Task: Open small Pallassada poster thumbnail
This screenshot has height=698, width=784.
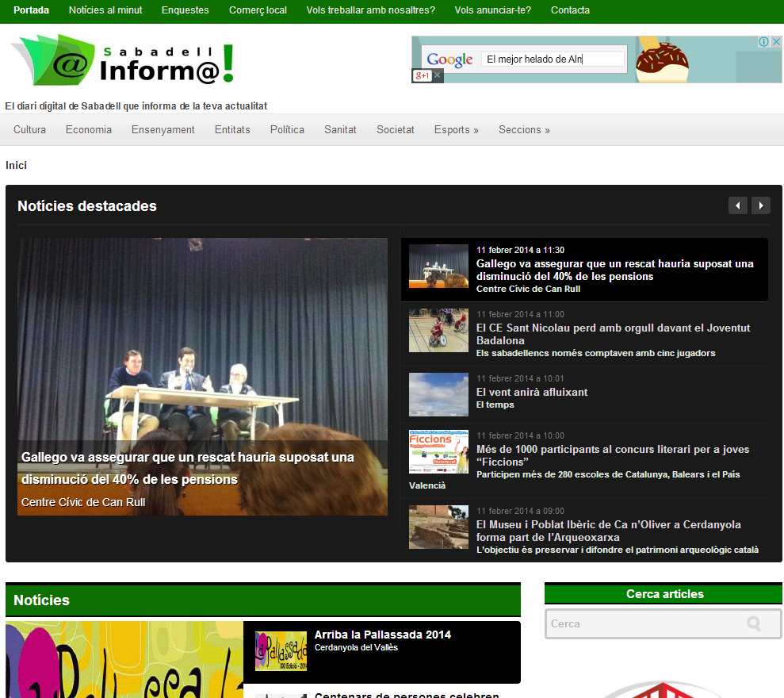Action: [x=281, y=651]
